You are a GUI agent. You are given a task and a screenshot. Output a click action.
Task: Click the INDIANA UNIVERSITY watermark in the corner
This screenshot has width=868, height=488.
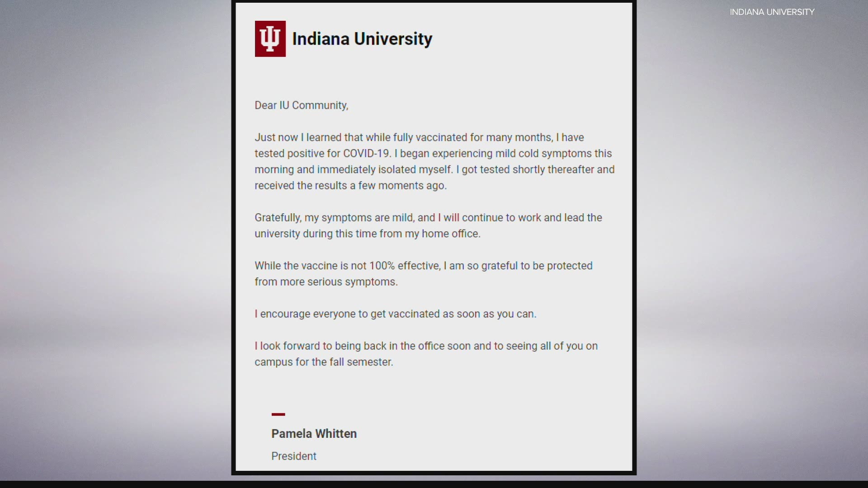point(772,12)
